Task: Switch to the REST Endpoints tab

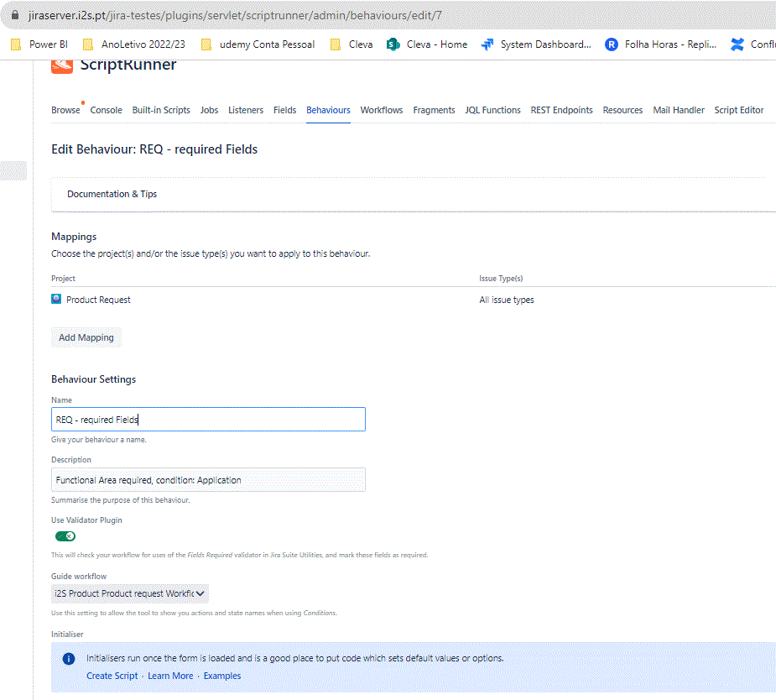Action: pos(562,110)
